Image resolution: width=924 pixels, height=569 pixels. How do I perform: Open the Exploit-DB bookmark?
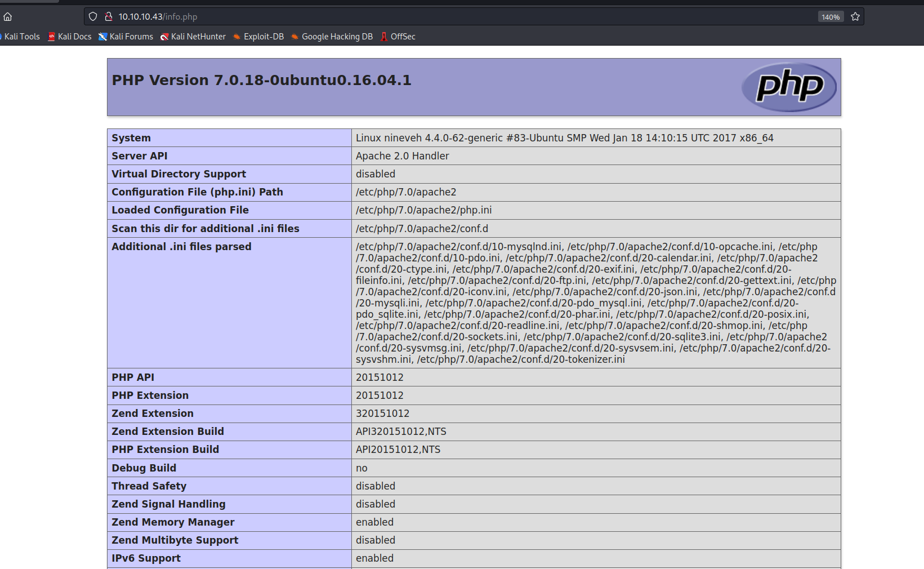click(258, 37)
